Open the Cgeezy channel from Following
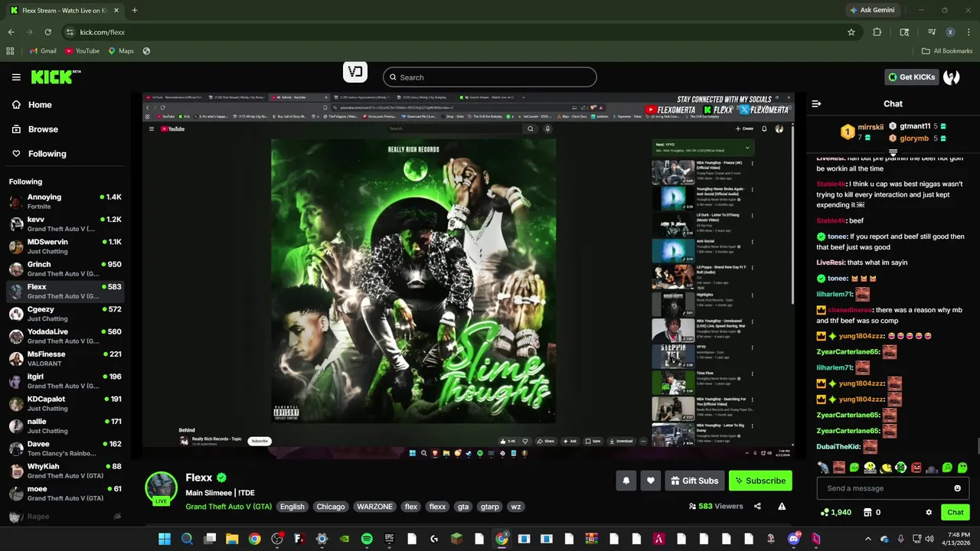Image resolution: width=980 pixels, height=551 pixels. (64, 314)
